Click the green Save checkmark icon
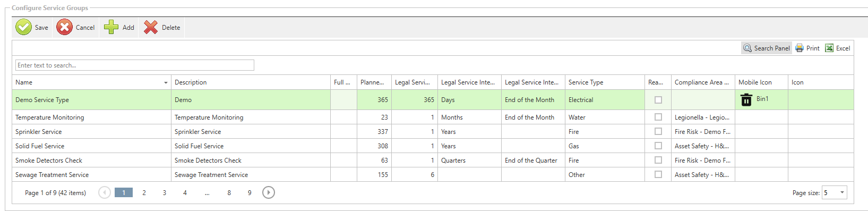This screenshot has height=211, width=868. [23, 27]
